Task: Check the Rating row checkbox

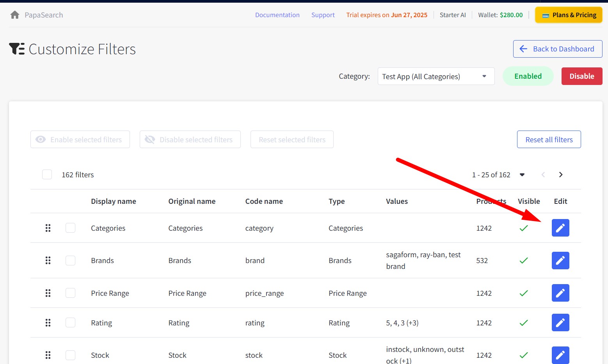Action: [71, 323]
